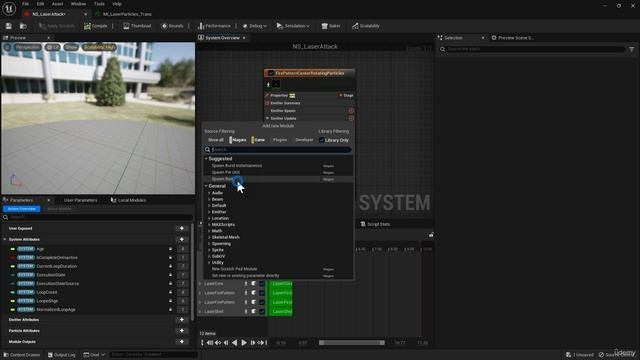Add a Module Outputs parameter with plus

(182, 342)
